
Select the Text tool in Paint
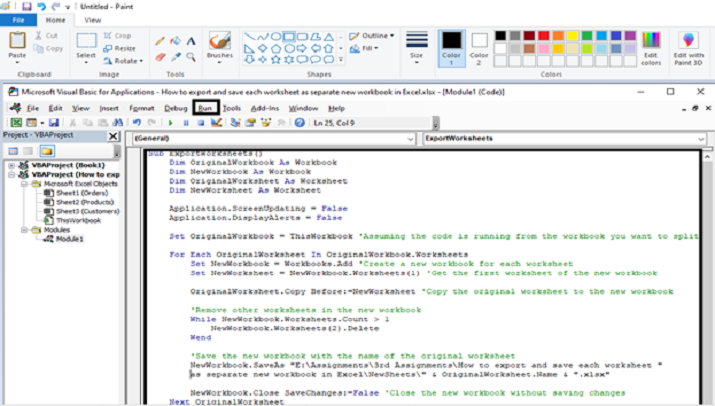coord(191,42)
